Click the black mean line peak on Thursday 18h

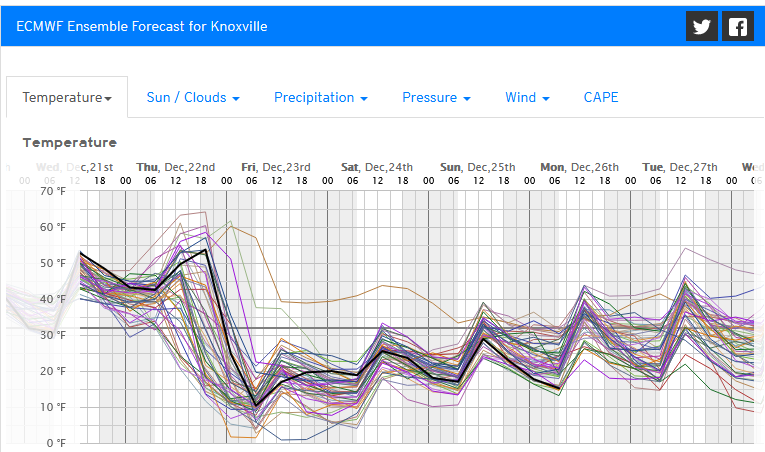[x=205, y=250]
